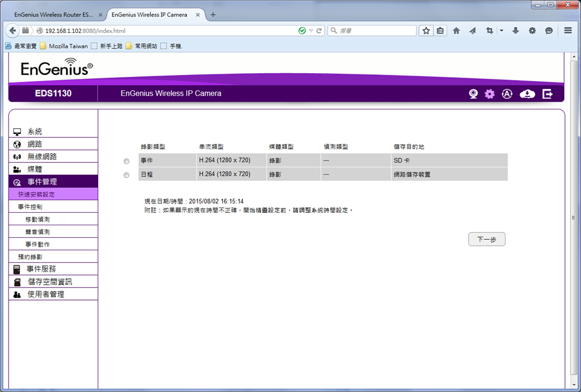This screenshot has height=392, width=581.
Task: Click the chat bubble icon in toolbar
Action: [x=549, y=31]
